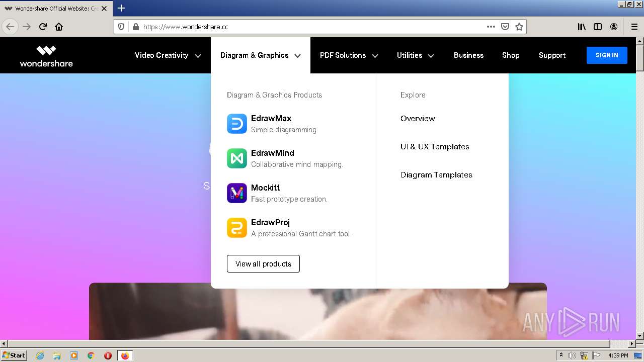Click the video thumbnail below the menu
644x362 pixels.
point(317,312)
